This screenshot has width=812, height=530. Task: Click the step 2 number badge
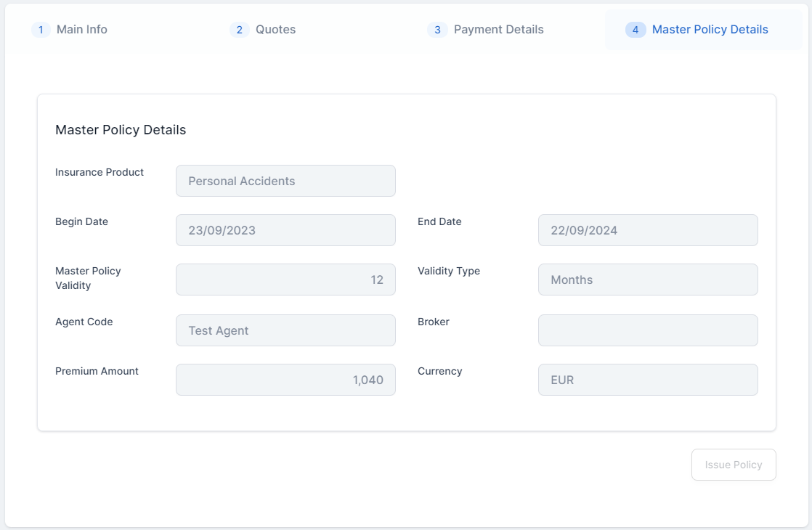(x=240, y=30)
